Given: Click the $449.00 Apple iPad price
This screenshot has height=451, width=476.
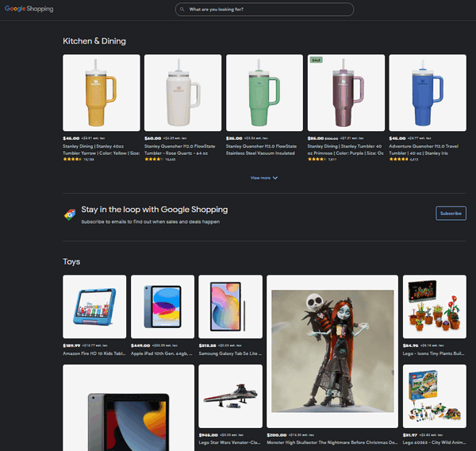Looking at the screenshot, I should [140, 345].
